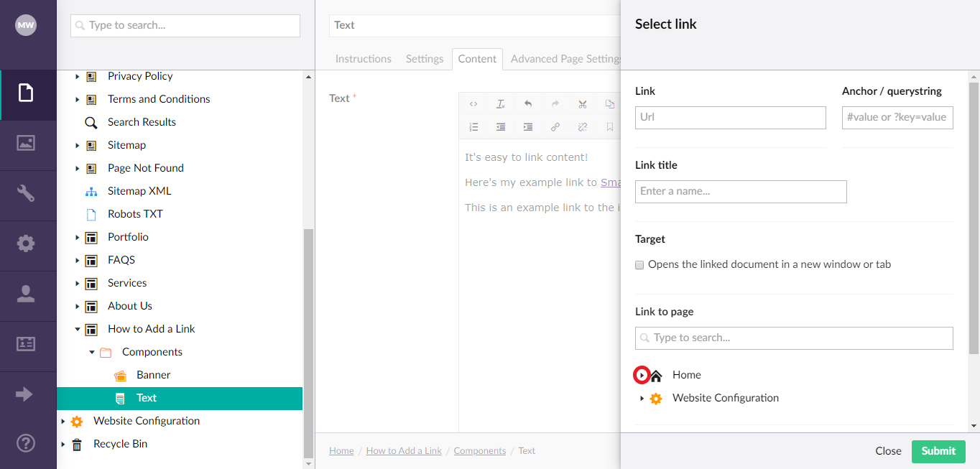Screen dimensions: 980x469
Task: Click the Url link input field
Action: coord(731,118)
